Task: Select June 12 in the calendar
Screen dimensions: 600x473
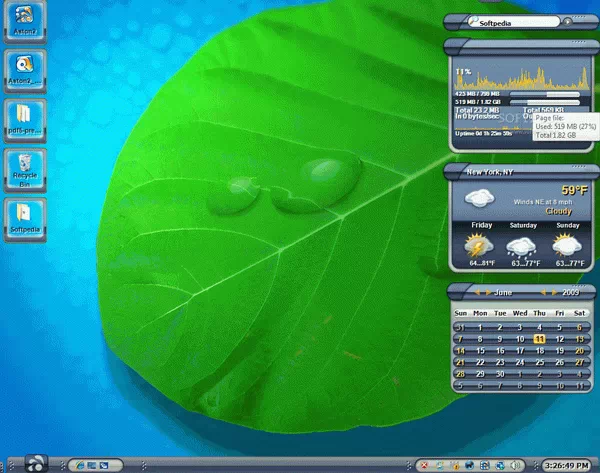Action: click(559, 339)
